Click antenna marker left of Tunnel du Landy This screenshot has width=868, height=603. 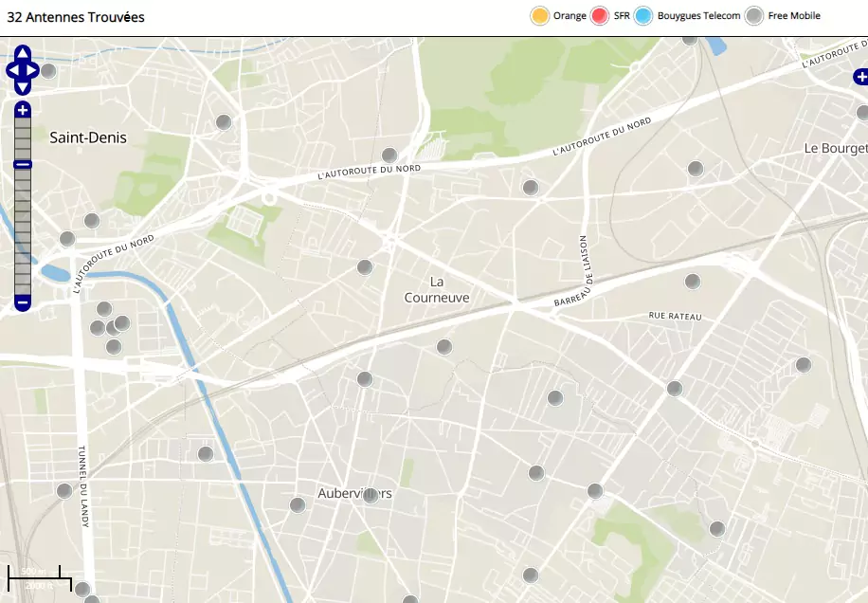click(x=64, y=490)
